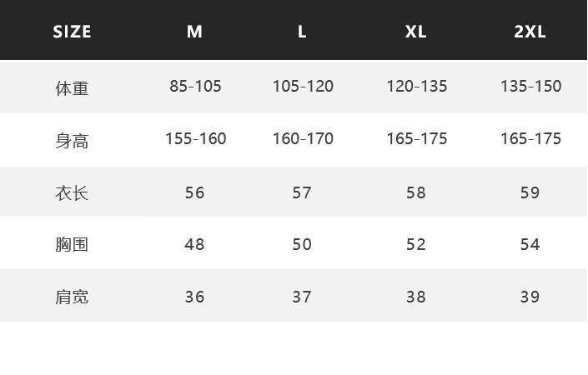Click the 105-120 weight cell
The height and width of the screenshot is (375, 588).
303,86
